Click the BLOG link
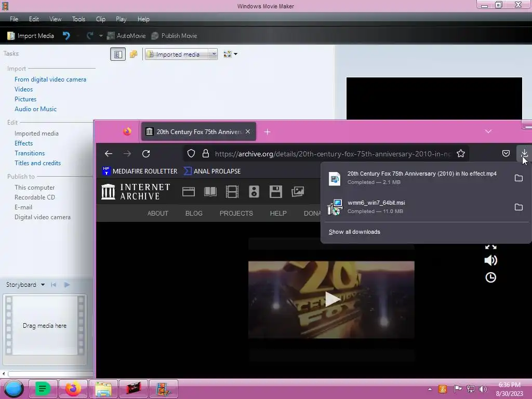 pos(194,214)
